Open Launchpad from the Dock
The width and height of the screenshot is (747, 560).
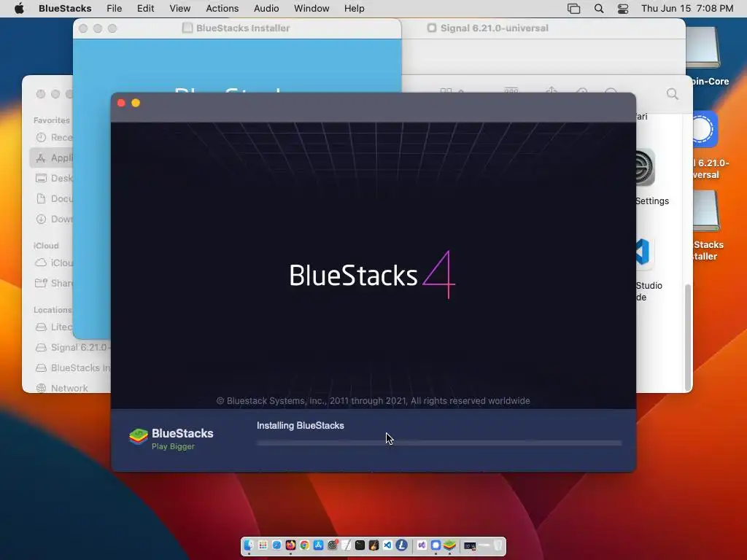point(263,545)
